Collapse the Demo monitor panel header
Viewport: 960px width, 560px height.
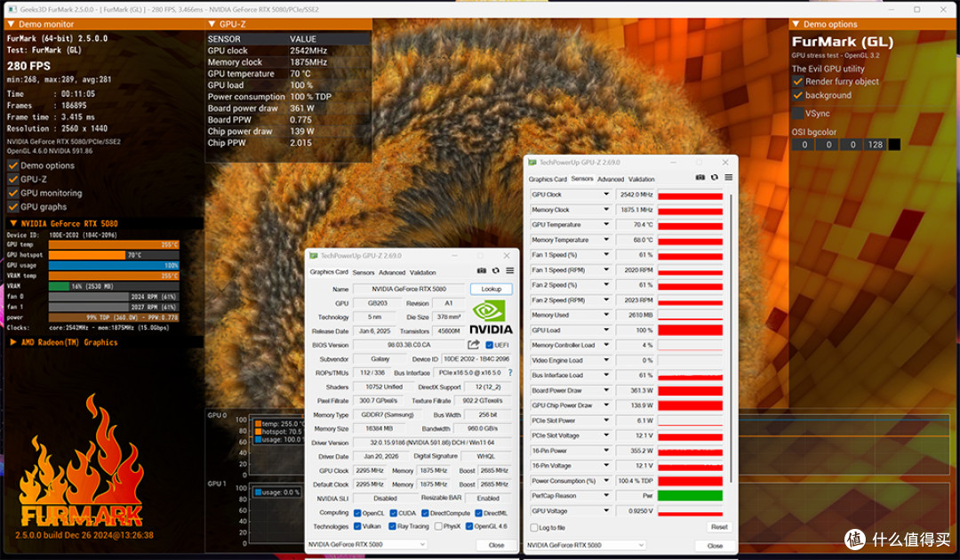click(12, 24)
